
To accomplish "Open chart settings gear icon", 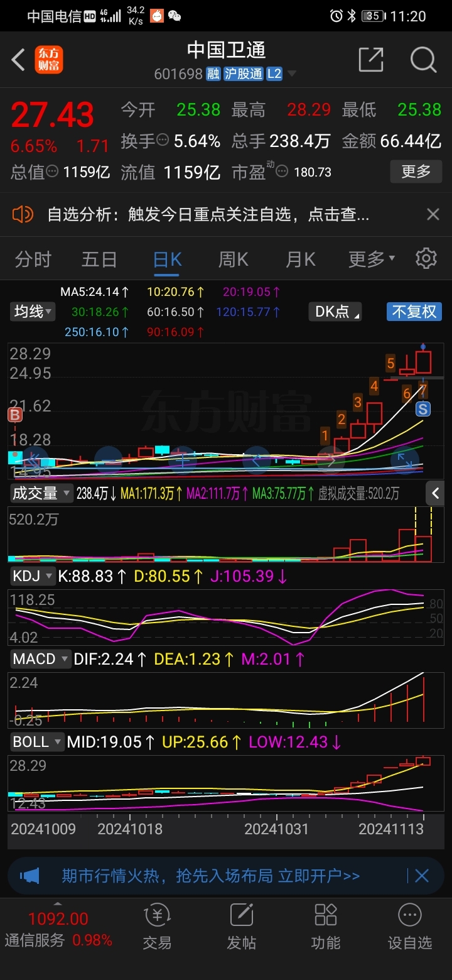I will click(x=426, y=258).
